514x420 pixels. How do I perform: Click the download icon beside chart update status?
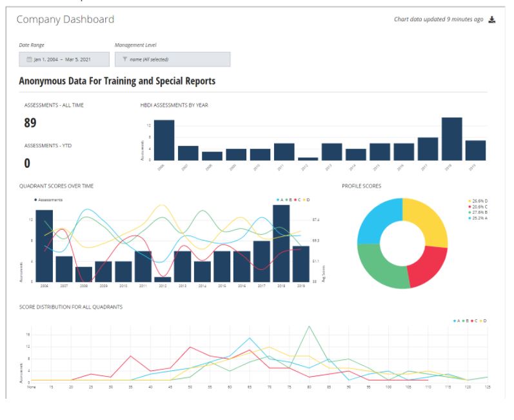click(x=492, y=19)
